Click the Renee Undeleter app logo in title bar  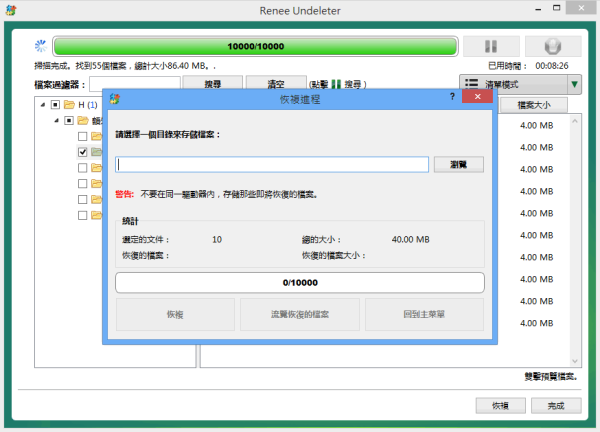(11, 10)
